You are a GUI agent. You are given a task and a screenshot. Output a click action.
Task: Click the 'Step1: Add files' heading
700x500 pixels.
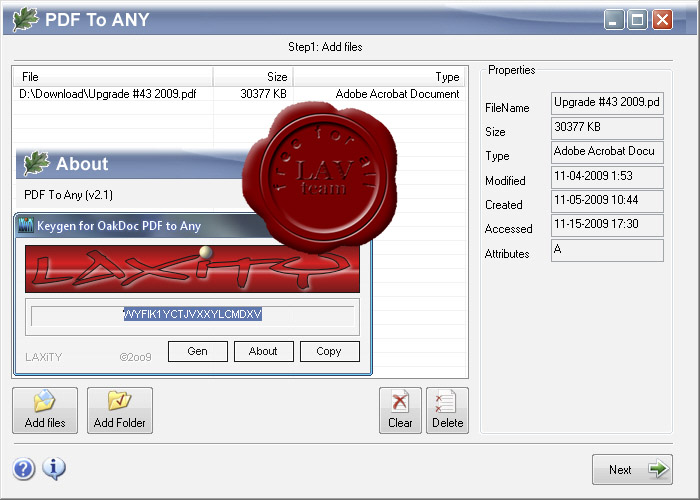coord(325,47)
